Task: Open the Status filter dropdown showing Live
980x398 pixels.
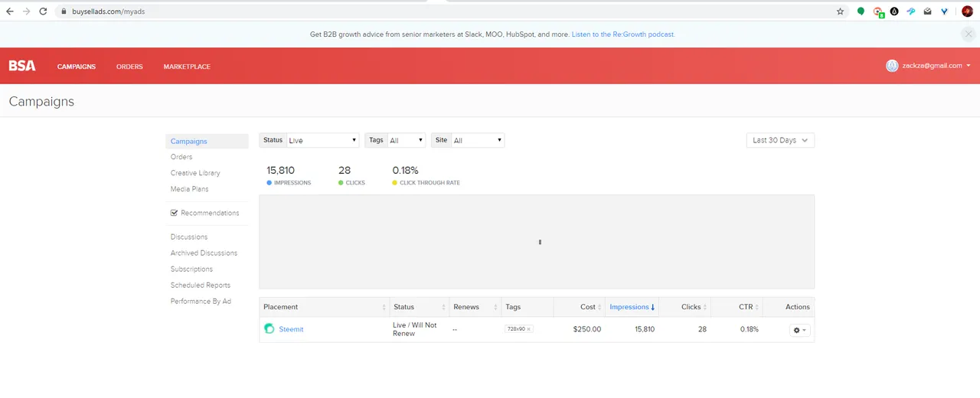Action: click(322, 141)
